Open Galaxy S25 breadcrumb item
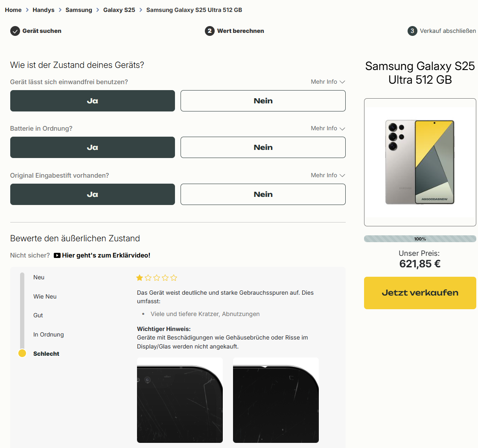This screenshot has width=478, height=448. 119,10
